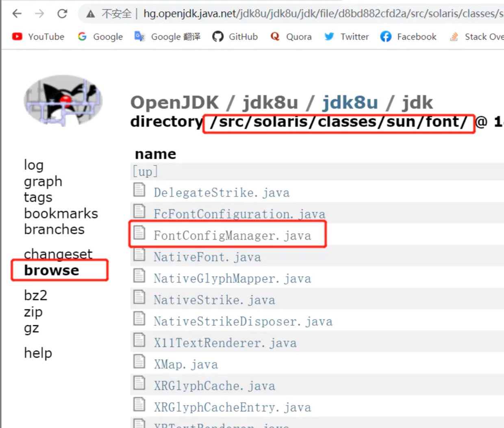Open the Facebook bookmark
Image resolution: width=504 pixels, height=428 pixels.
click(408, 37)
